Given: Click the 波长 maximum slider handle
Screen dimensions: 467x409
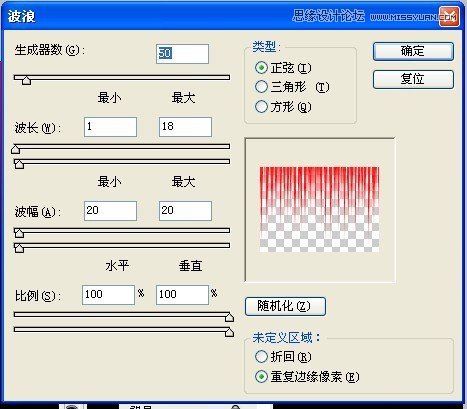Looking at the screenshot, I should pos(19,164).
